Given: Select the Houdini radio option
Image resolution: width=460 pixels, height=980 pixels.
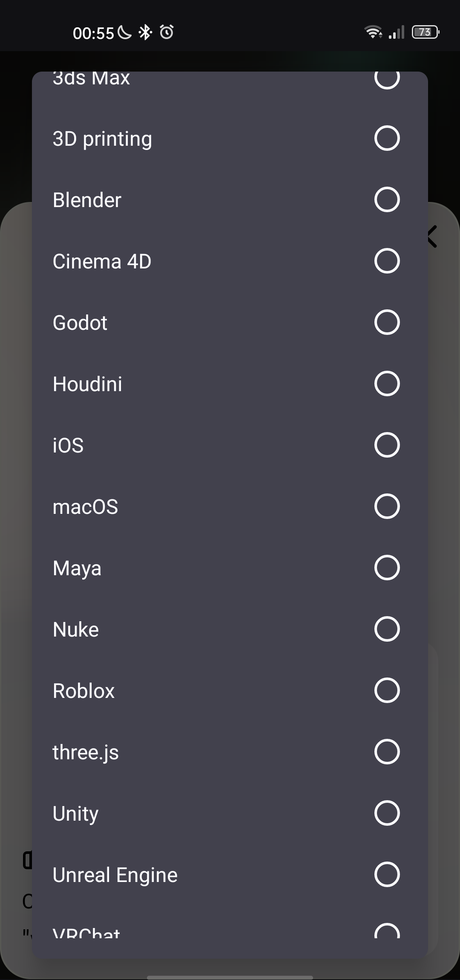Looking at the screenshot, I should [x=387, y=384].
